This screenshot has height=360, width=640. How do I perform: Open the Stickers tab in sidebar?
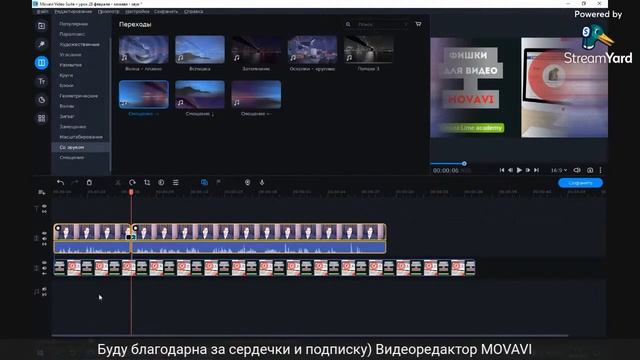[42, 100]
